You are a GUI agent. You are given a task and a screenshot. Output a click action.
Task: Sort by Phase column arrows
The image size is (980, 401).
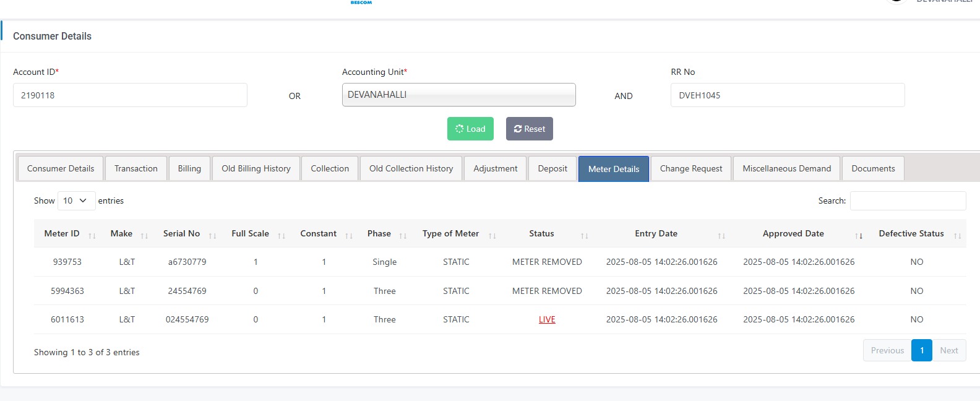pos(403,235)
